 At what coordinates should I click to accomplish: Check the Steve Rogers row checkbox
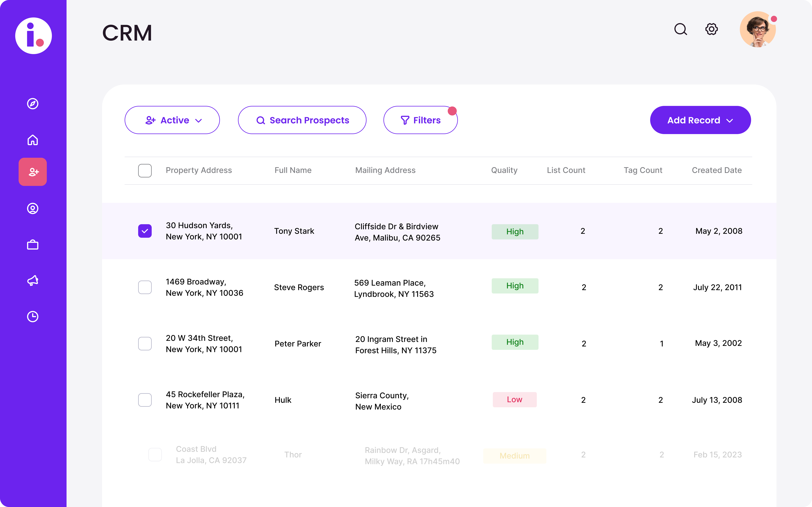point(145,287)
